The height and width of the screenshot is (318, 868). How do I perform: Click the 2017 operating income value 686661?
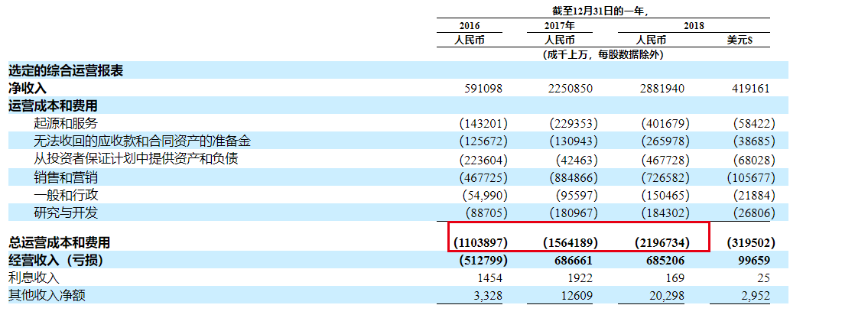571,261
